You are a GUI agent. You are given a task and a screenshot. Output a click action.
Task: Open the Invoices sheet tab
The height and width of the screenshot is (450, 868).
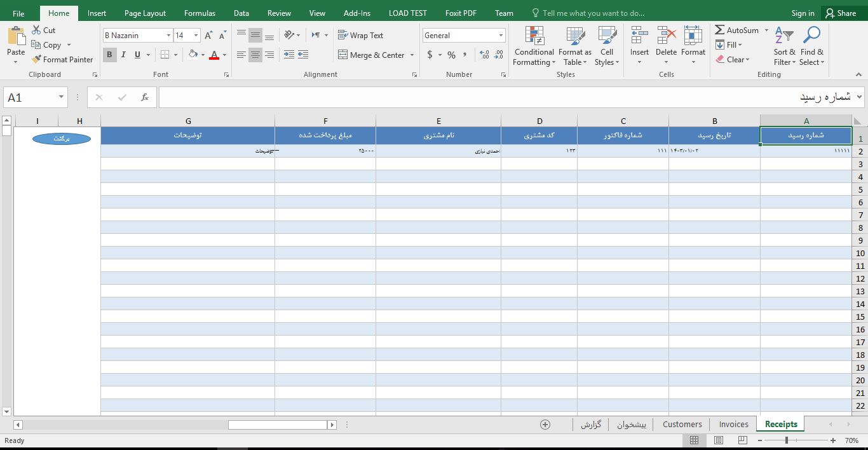(733, 424)
